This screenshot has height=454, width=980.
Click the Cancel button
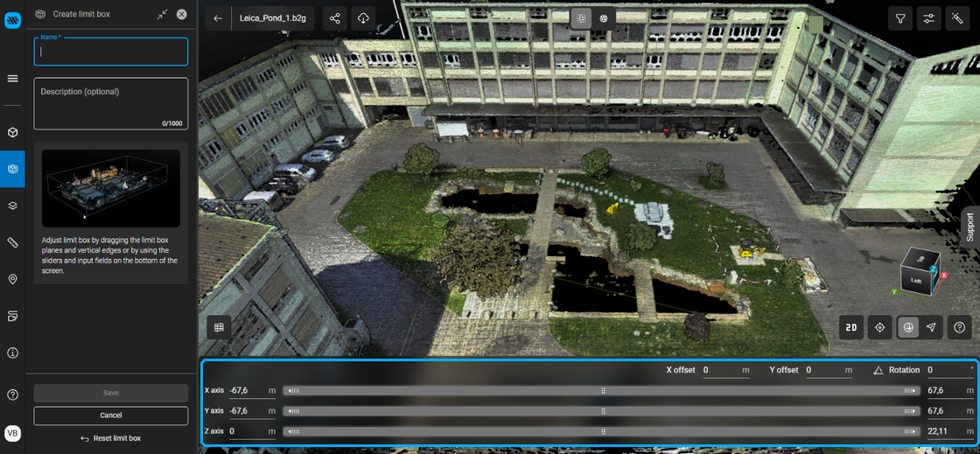(x=110, y=416)
